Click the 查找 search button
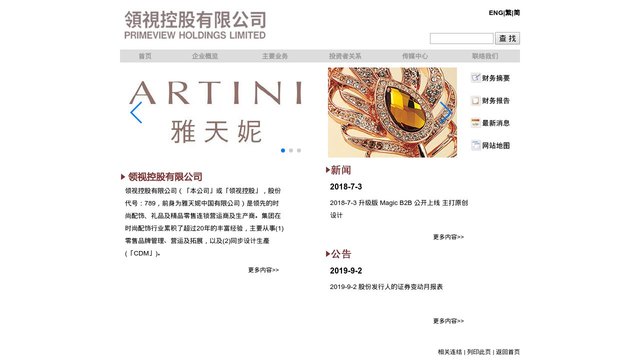The image size is (640, 360). (x=507, y=38)
